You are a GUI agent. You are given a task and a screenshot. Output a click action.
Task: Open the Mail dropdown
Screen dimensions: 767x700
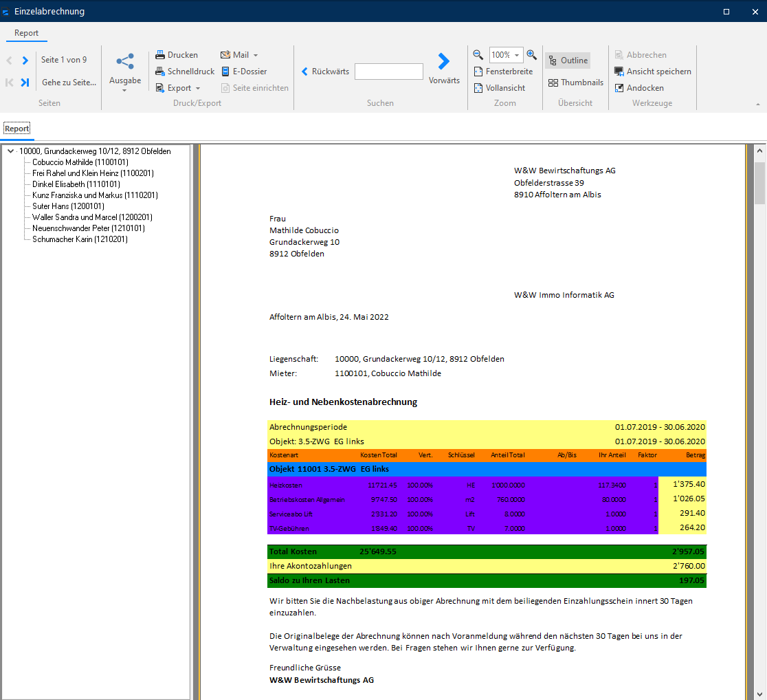click(239, 55)
